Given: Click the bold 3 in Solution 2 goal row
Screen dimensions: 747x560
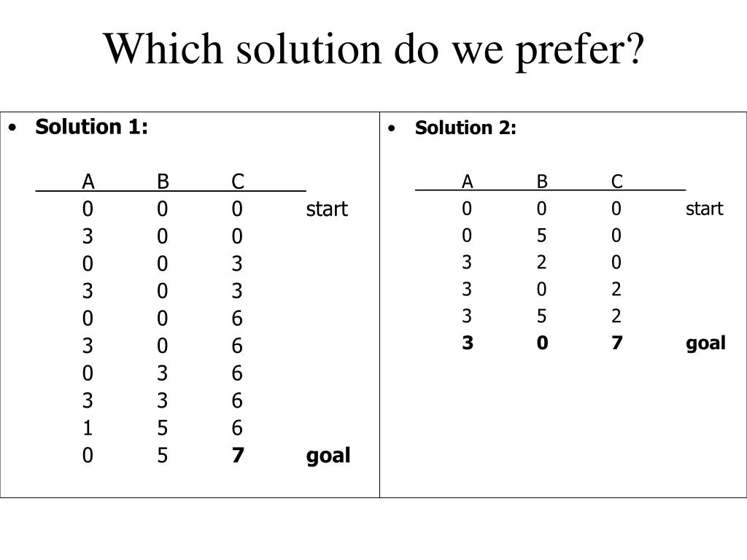Looking at the screenshot, I should pyautogui.click(x=468, y=343).
